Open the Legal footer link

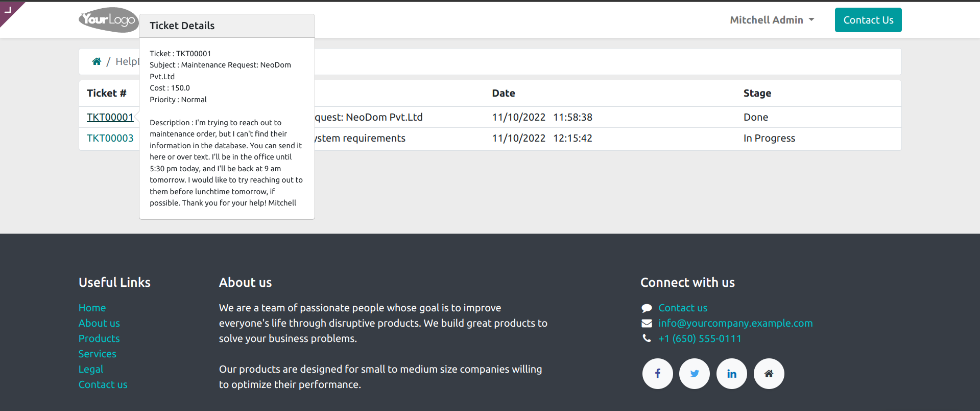(91, 369)
